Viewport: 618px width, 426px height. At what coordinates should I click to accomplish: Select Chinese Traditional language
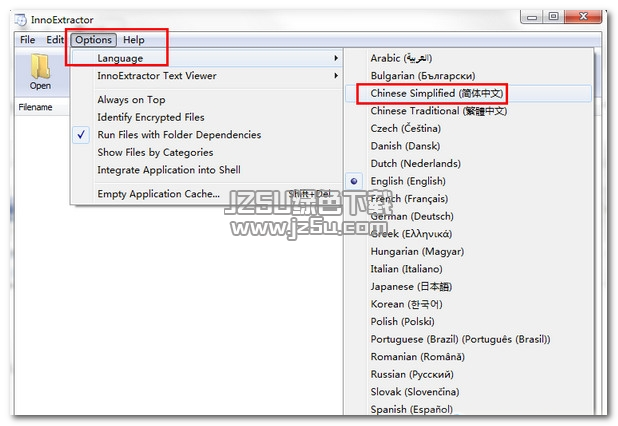pos(468,111)
